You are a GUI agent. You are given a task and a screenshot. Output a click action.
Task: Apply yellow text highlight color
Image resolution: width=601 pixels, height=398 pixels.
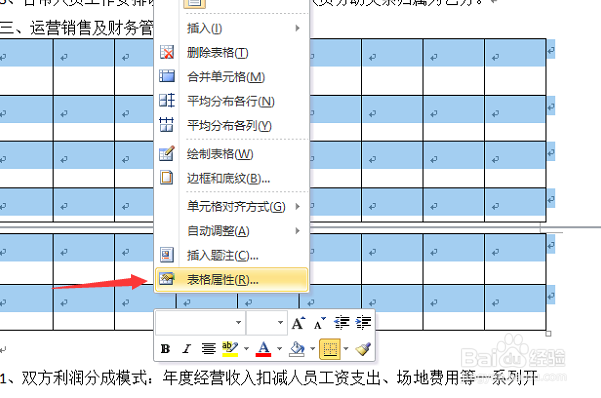pyautogui.click(x=230, y=349)
